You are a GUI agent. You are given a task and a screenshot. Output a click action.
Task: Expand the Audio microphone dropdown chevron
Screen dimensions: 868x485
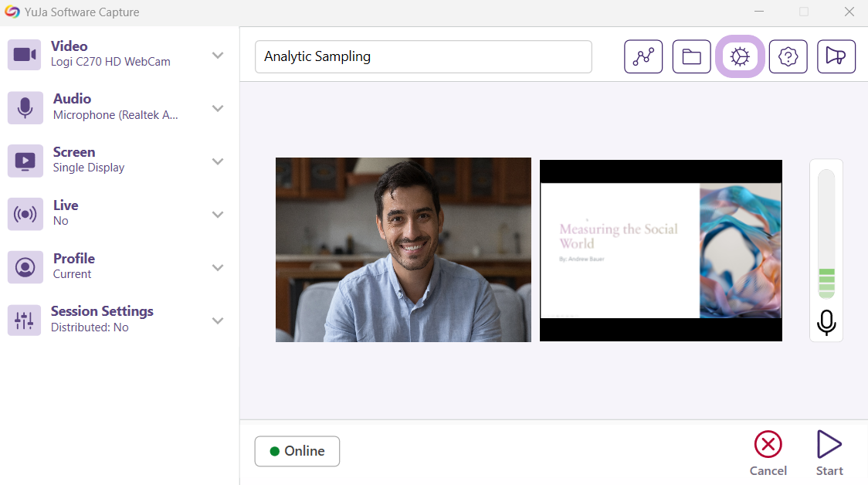click(x=218, y=108)
